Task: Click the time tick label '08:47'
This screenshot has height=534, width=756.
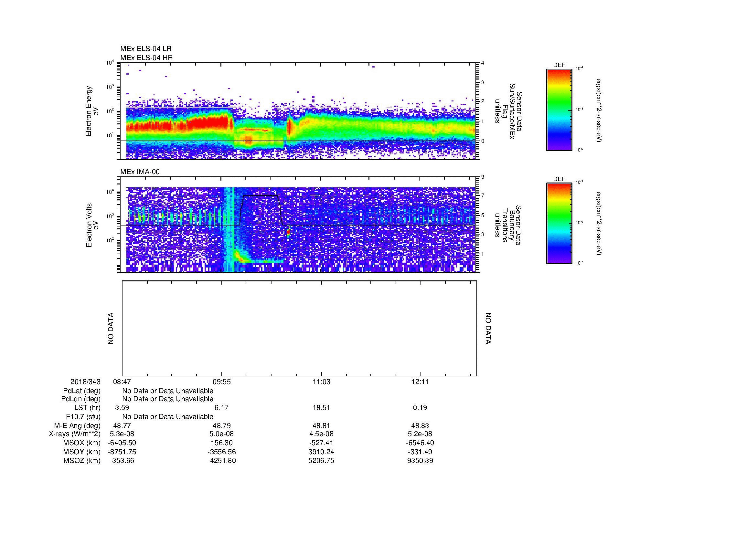Action: pyautogui.click(x=122, y=382)
